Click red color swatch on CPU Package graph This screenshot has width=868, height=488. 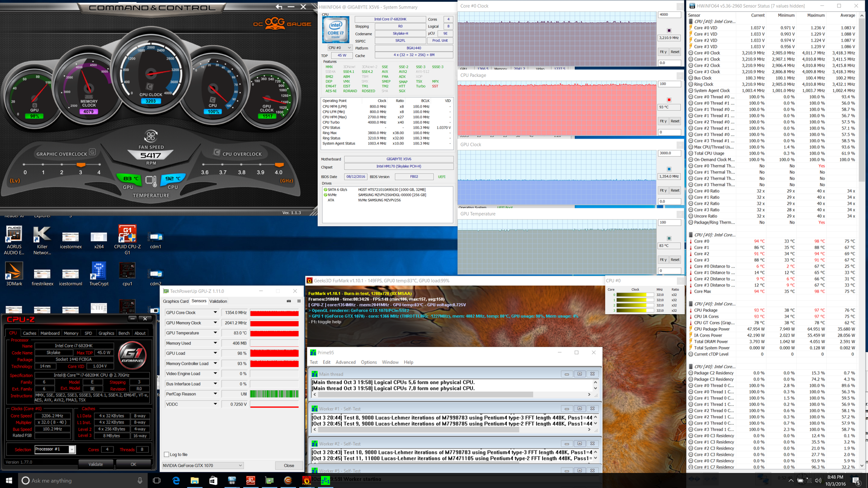(669, 99)
